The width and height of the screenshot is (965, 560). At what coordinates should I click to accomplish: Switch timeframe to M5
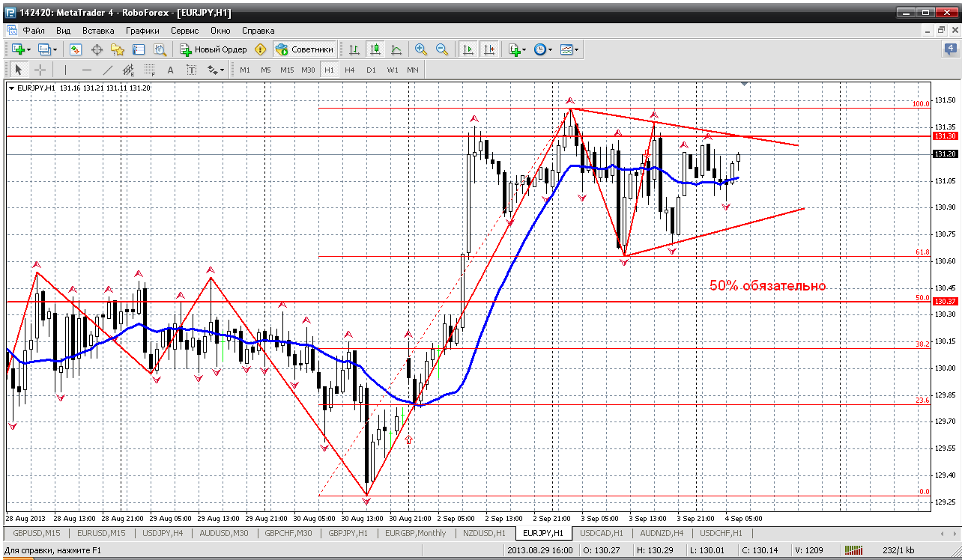(266, 70)
